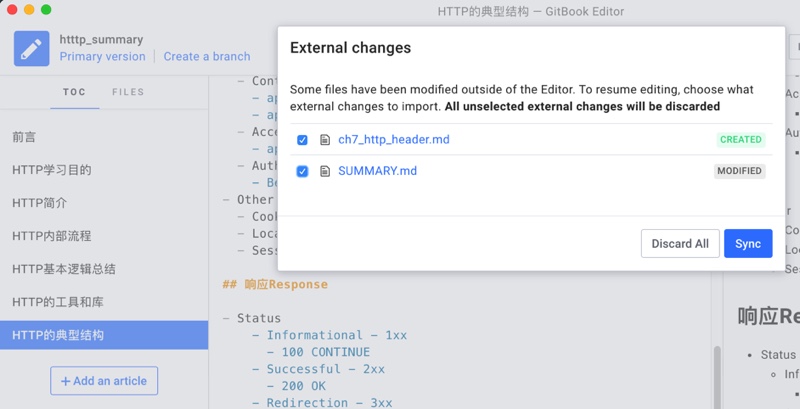
Task: Select the HTTP简介 article
Action: tap(40, 203)
